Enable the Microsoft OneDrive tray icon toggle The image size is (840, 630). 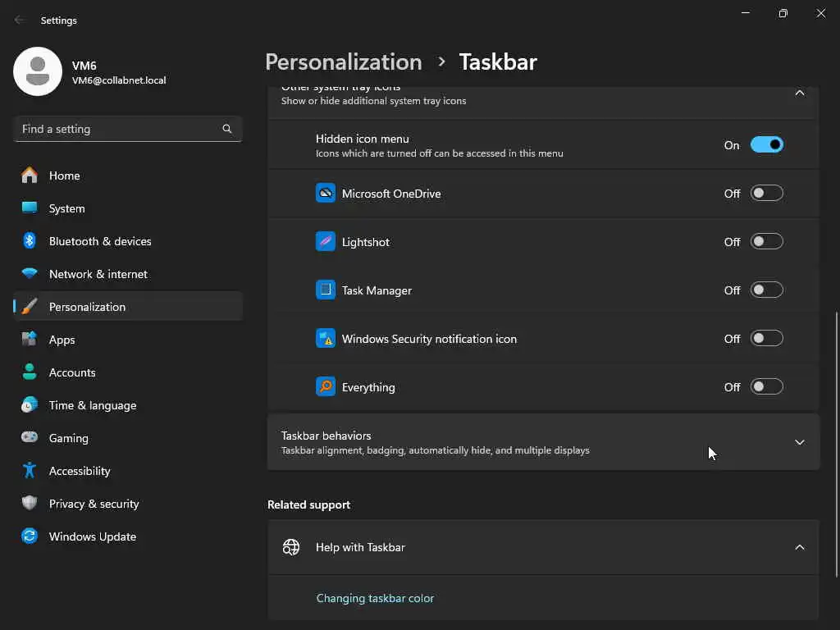tap(766, 194)
